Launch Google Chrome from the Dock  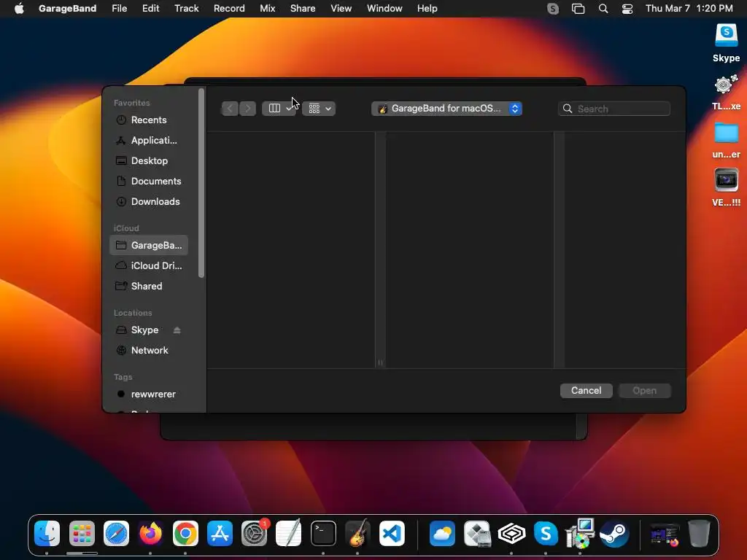tap(185, 533)
